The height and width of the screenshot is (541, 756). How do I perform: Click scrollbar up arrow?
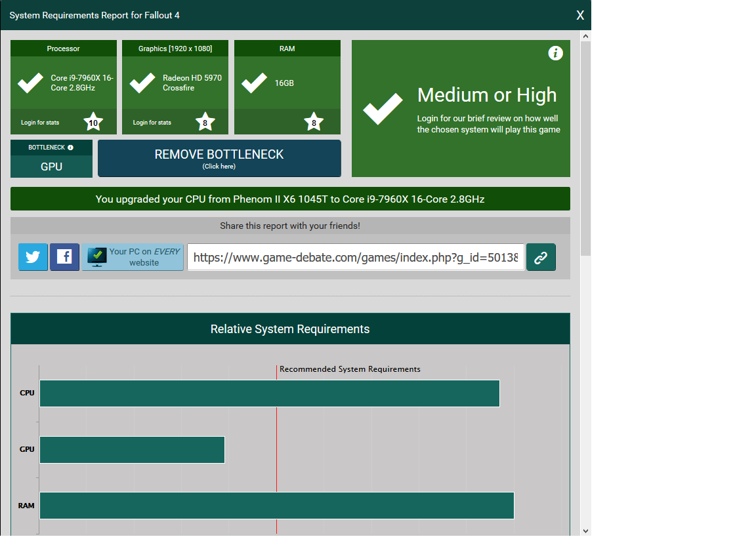[585, 36]
